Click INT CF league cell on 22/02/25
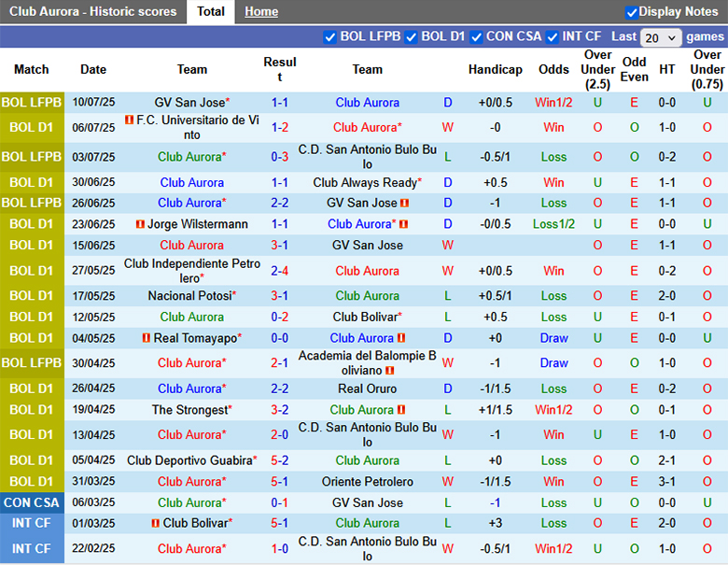The image size is (728, 565). tap(32, 549)
